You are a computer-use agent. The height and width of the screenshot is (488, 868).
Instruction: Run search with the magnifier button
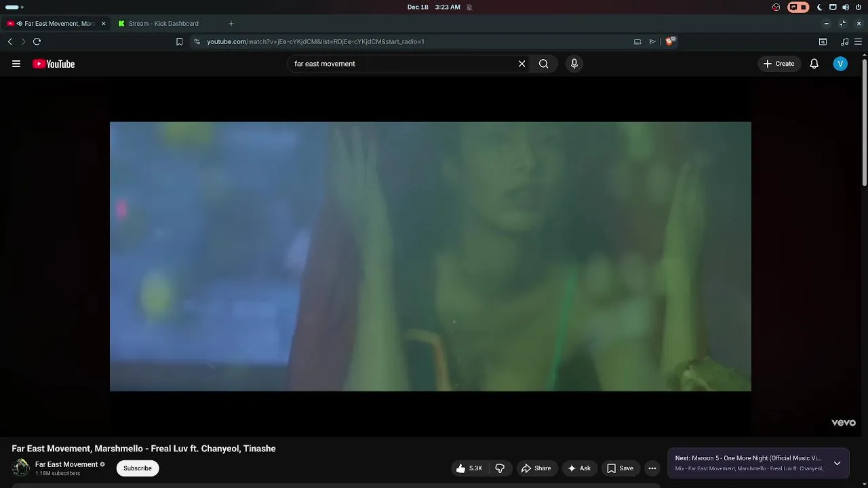coord(544,64)
